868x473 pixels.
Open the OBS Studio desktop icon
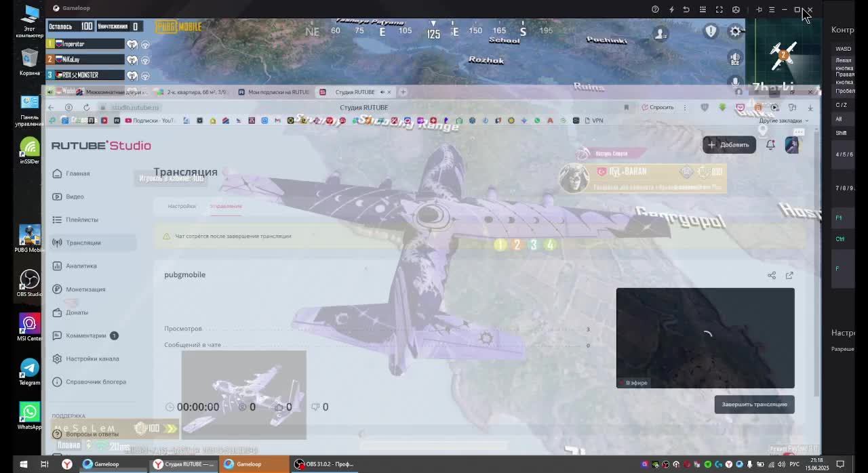tap(29, 283)
